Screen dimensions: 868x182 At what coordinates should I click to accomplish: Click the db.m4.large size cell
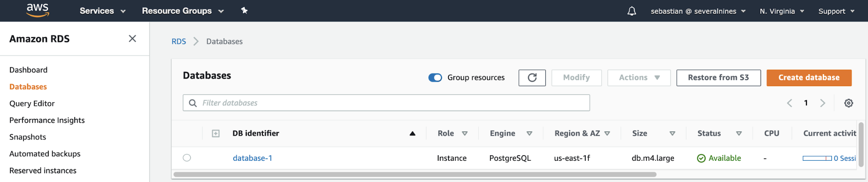tap(653, 158)
